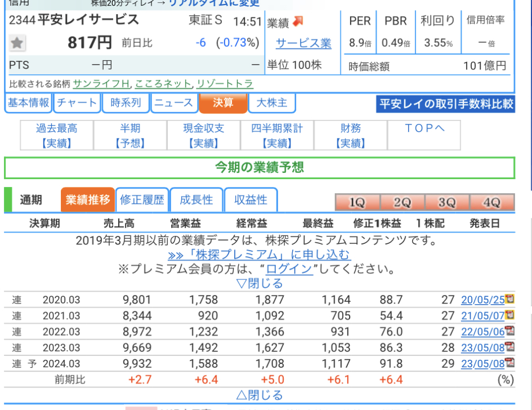Click the 今期の業績予想 heading

260,167
